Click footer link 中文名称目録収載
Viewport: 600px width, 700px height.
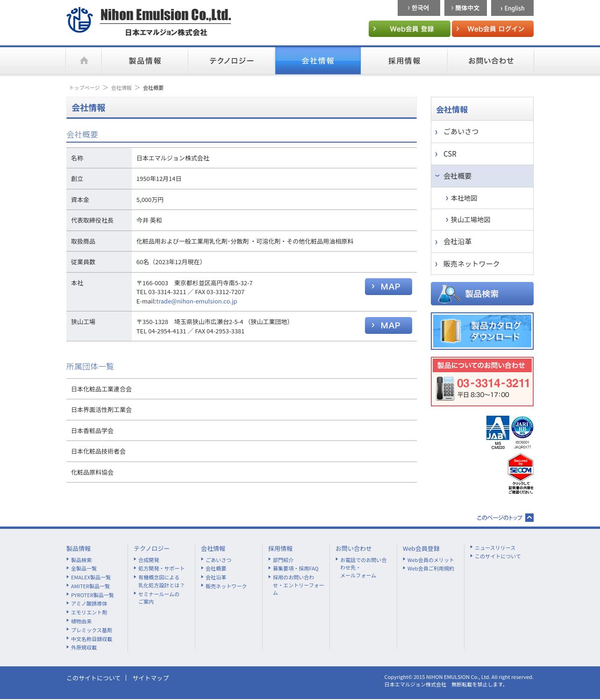coord(92,639)
